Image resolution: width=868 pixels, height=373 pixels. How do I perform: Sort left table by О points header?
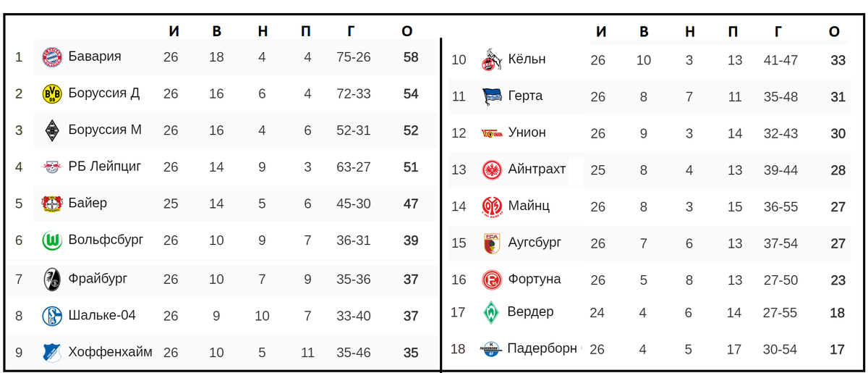pos(407,30)
